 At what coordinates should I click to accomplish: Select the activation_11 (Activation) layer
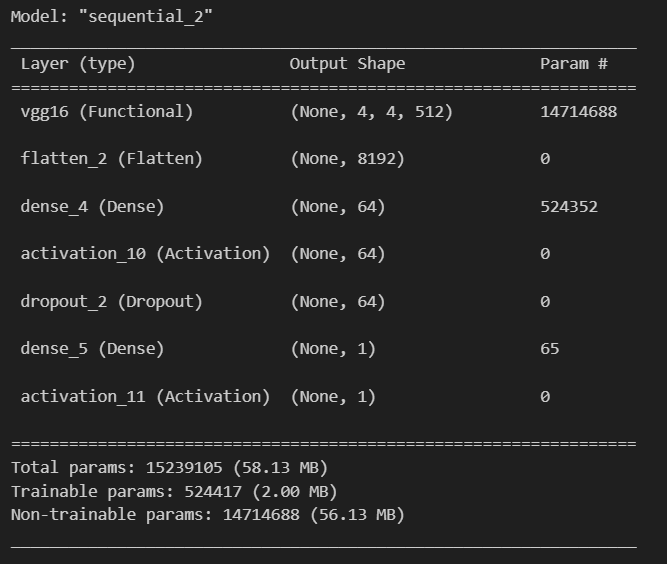[x=145, y=396]
